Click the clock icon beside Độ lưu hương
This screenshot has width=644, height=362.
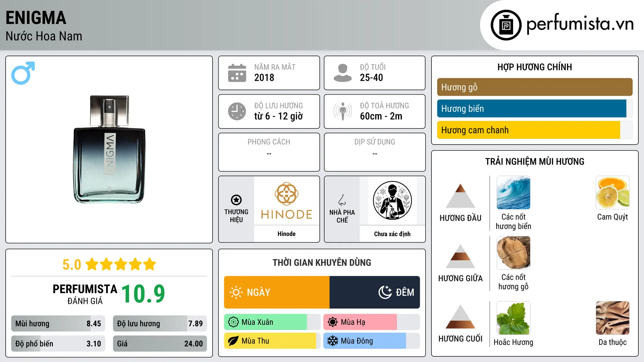(x=237, y=111)
